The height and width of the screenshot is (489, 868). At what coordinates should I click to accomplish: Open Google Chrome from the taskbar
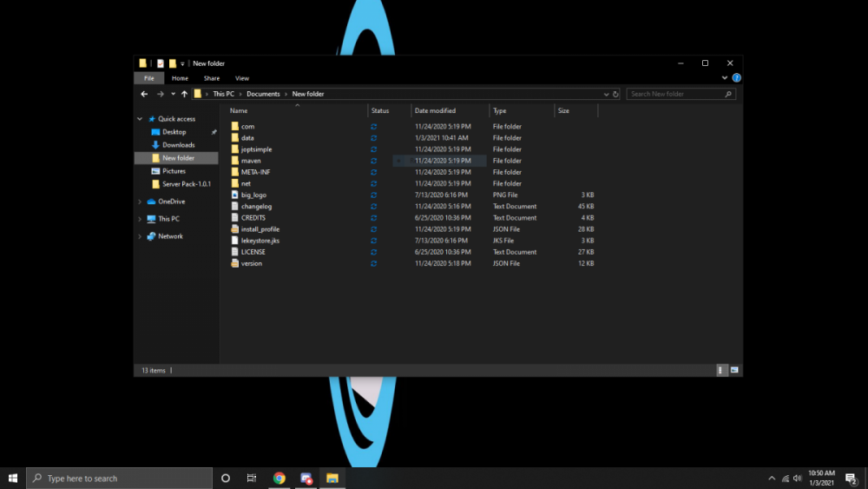coord(279,478)
